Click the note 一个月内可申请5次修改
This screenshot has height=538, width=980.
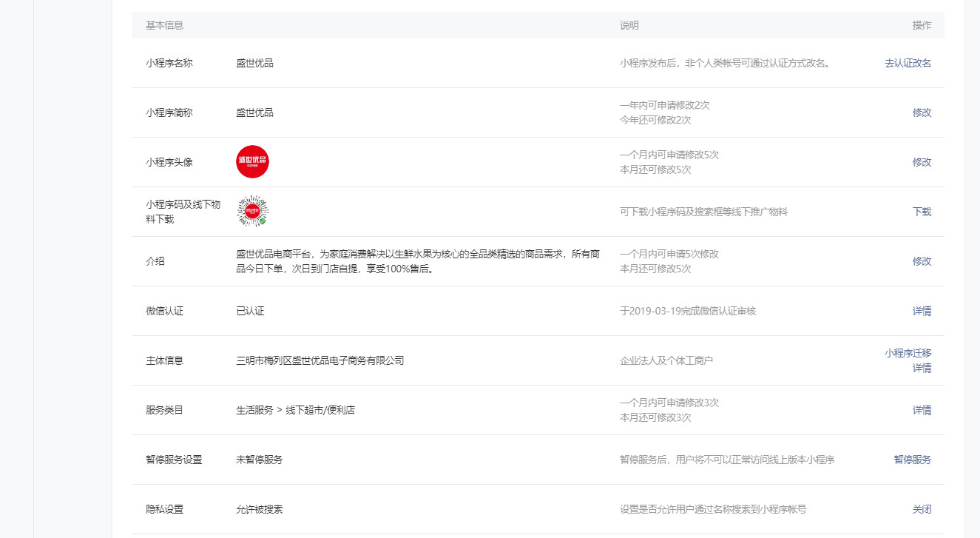pos(669,254)
